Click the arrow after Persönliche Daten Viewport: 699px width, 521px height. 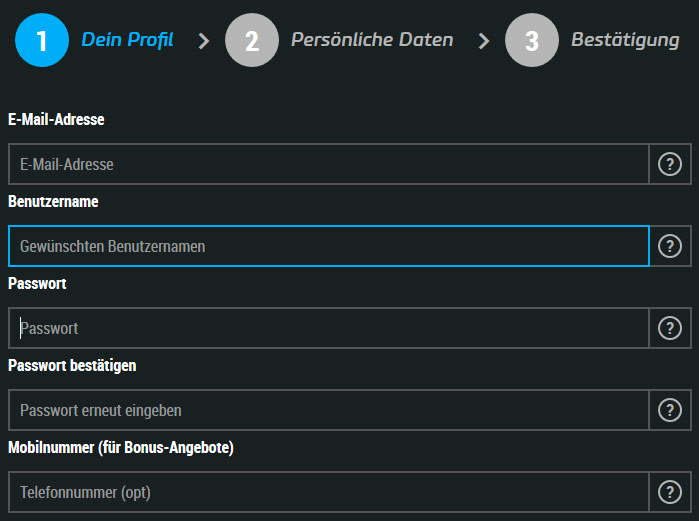point(484,41)
